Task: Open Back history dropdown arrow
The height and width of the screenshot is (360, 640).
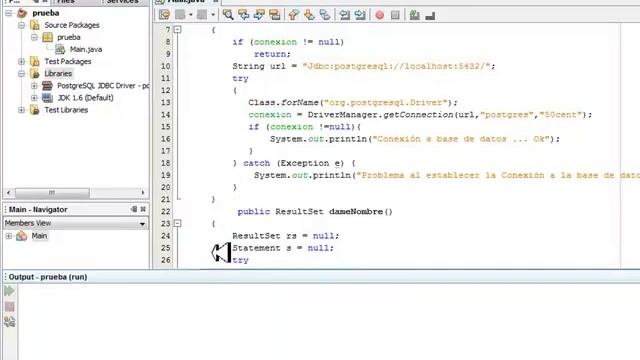Action: pos(191,15)
